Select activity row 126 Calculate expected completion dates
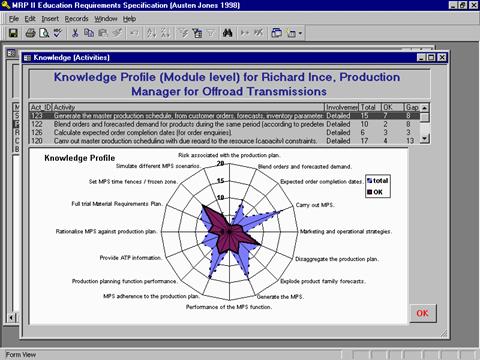Viewport: 480px width, 360px height. 224,132
